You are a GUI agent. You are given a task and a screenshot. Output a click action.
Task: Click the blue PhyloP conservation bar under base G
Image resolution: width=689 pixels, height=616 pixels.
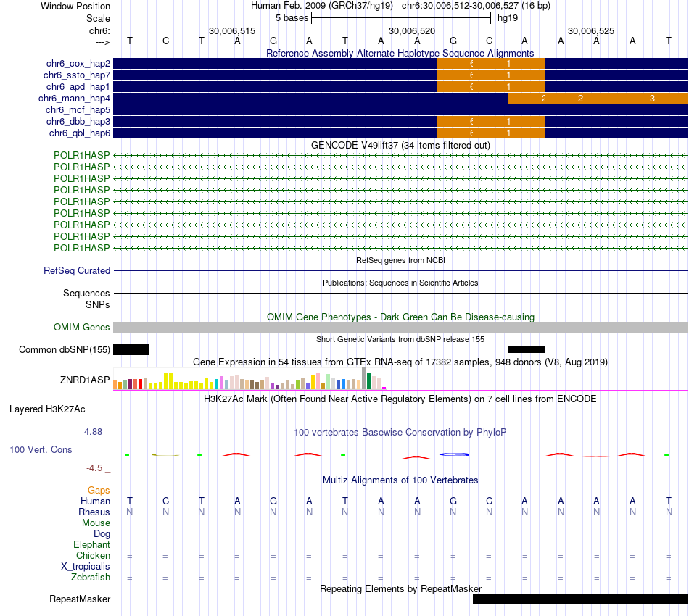(x=454, y=454)
